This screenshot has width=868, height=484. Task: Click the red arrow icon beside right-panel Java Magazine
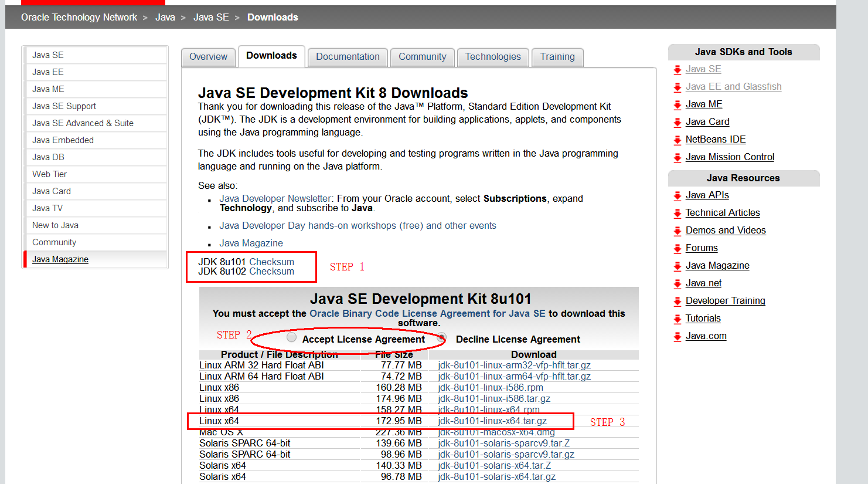[x=678, y=266]
